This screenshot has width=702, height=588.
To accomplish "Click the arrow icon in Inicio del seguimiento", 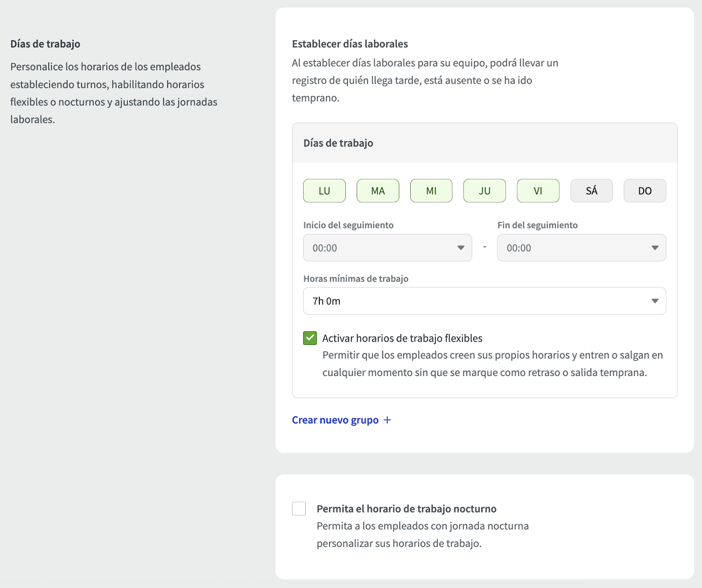I will 461,248.
